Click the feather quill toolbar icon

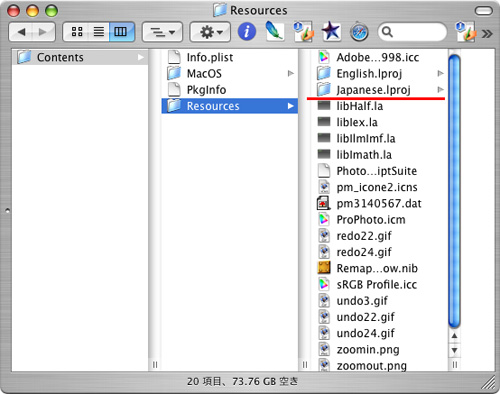[274, 31]
